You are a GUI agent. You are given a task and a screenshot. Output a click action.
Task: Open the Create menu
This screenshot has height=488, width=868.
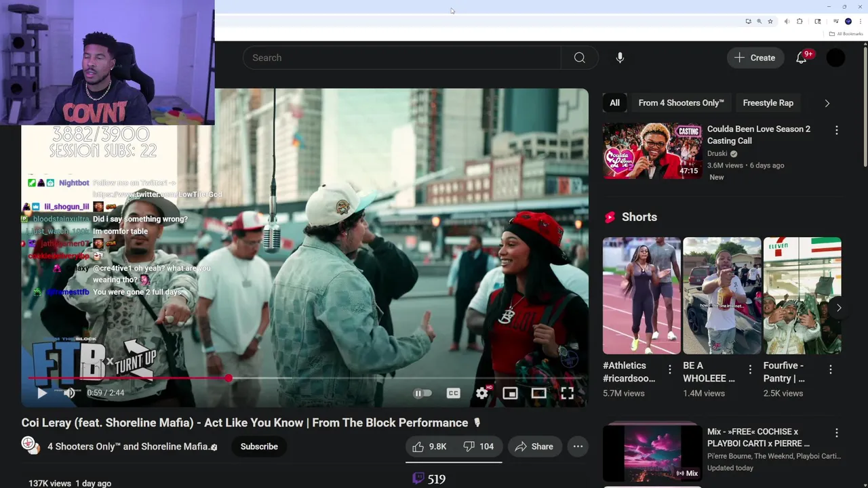pos(755,58)
